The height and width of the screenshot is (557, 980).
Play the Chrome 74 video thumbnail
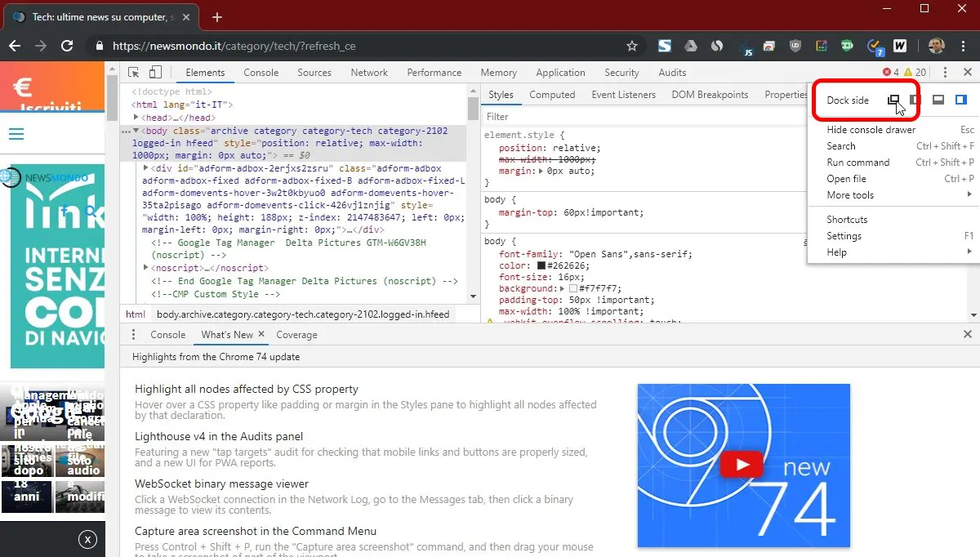click(742, 465)
